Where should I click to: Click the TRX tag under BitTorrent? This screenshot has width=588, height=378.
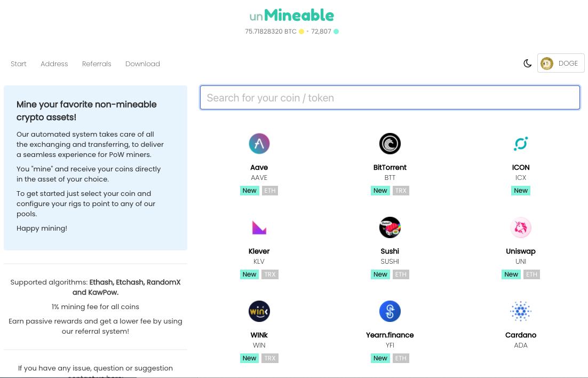[x=401, y=191]
